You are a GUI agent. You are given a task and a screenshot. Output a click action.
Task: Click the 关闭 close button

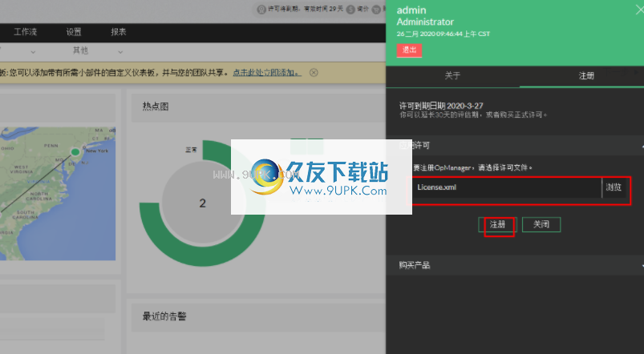541,224
